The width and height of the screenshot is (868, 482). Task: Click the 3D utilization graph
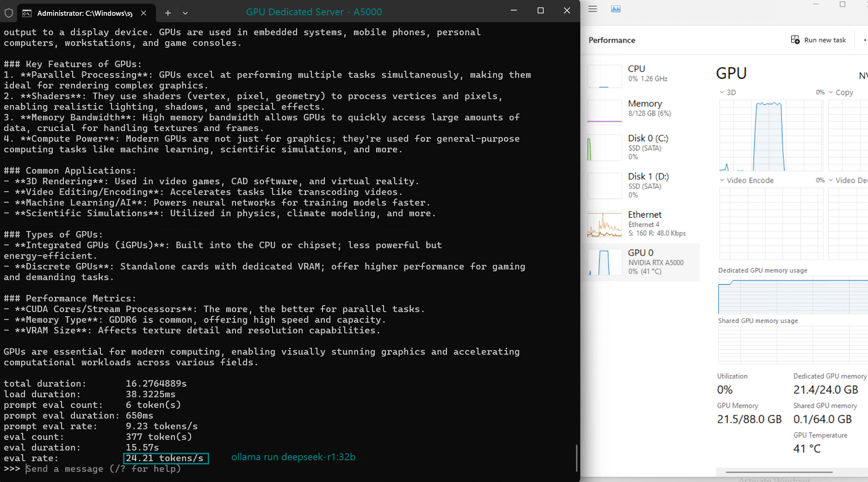[x=771, y=135]
